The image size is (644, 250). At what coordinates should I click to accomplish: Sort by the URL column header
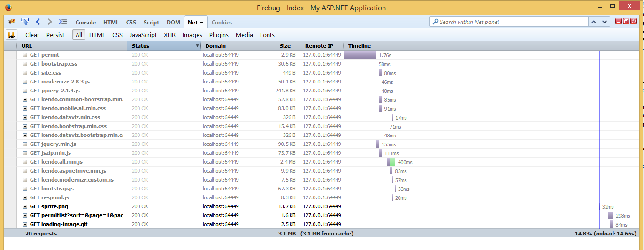[x=72, y=46]
